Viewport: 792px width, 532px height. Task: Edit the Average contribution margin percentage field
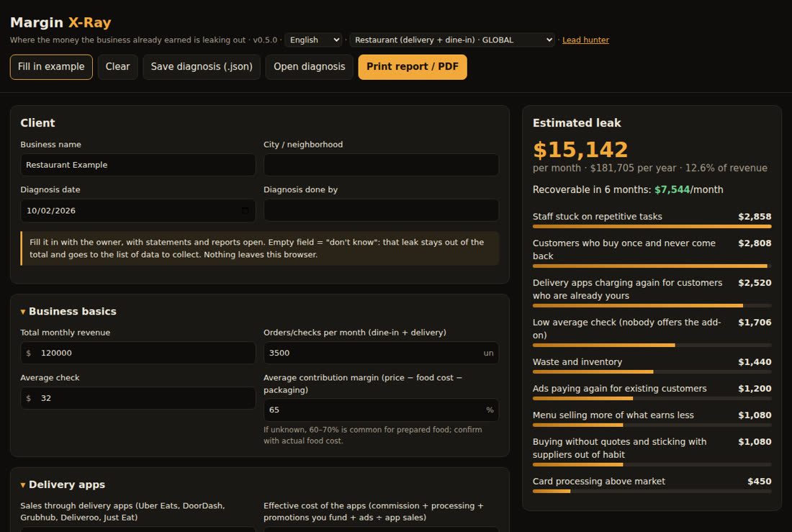(381, 410)
